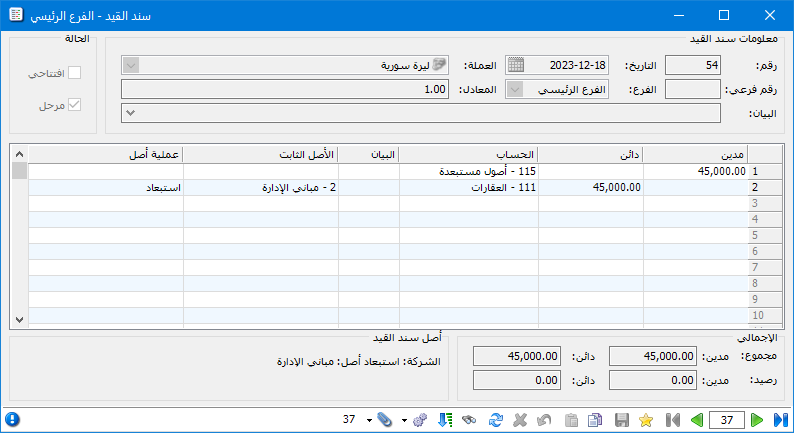The height and width of the screenshot is (433, 794).
Task: Open search with the binoculars icon
Action: [x=469, y=420]
